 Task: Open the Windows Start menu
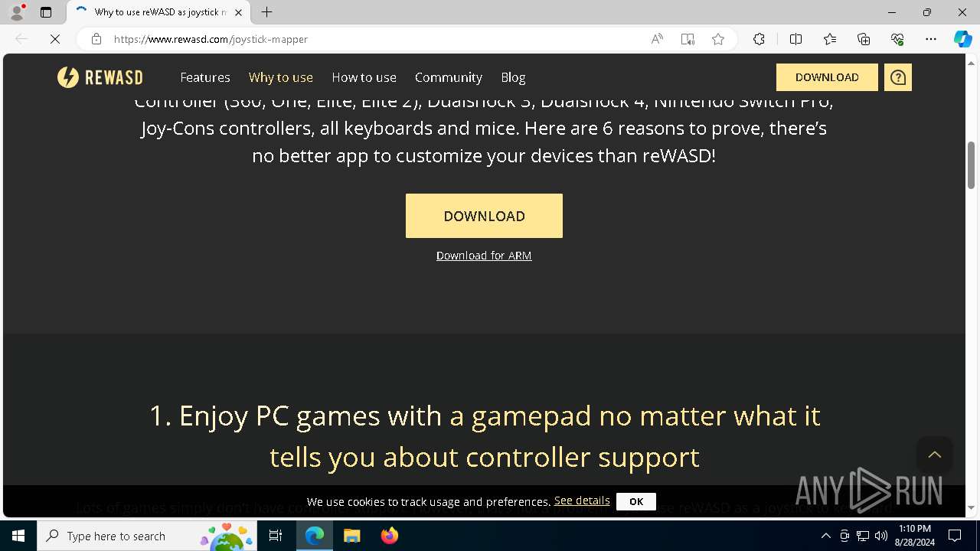18,536
